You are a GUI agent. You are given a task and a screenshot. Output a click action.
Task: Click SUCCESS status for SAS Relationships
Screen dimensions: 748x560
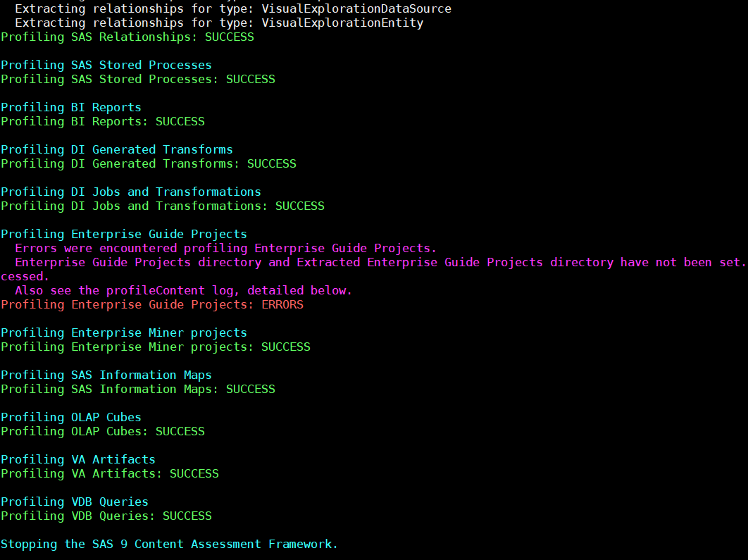229,37
